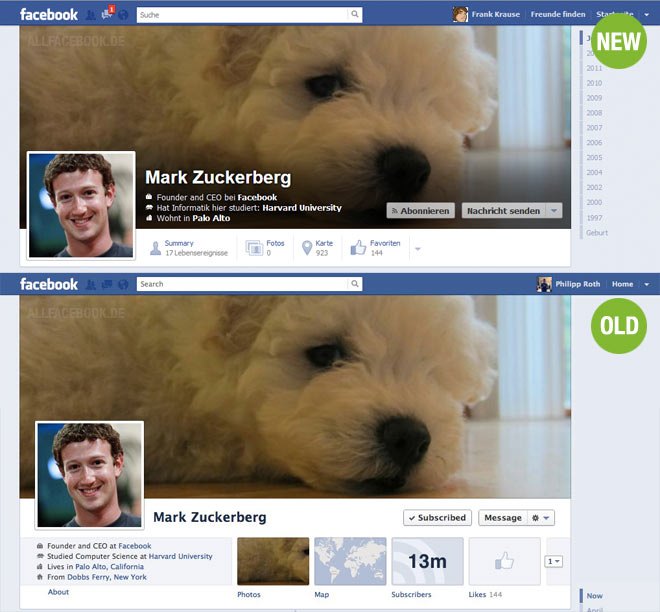Click the Subscribed button
660x612 pixels.
pos(437,518)
